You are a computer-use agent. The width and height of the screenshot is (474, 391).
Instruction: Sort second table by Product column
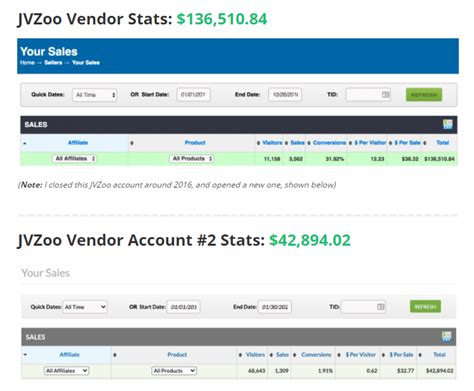pos(177,355)
